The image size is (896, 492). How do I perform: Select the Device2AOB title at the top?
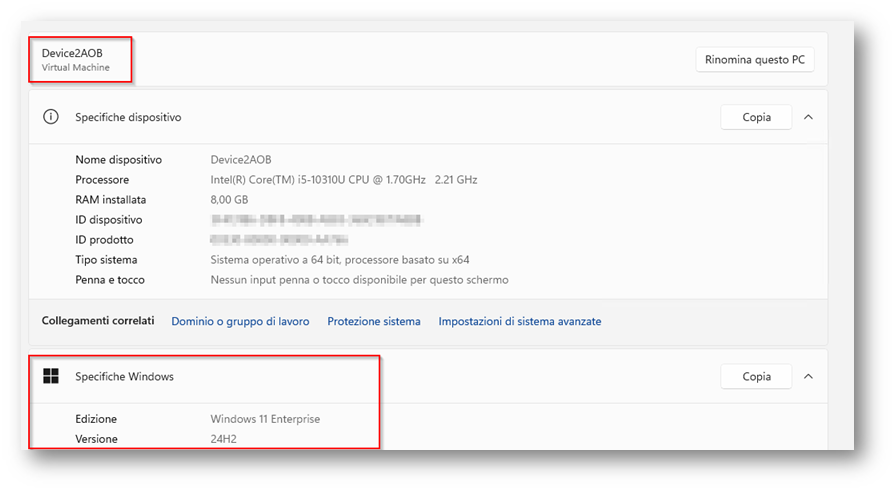[72, 53]
